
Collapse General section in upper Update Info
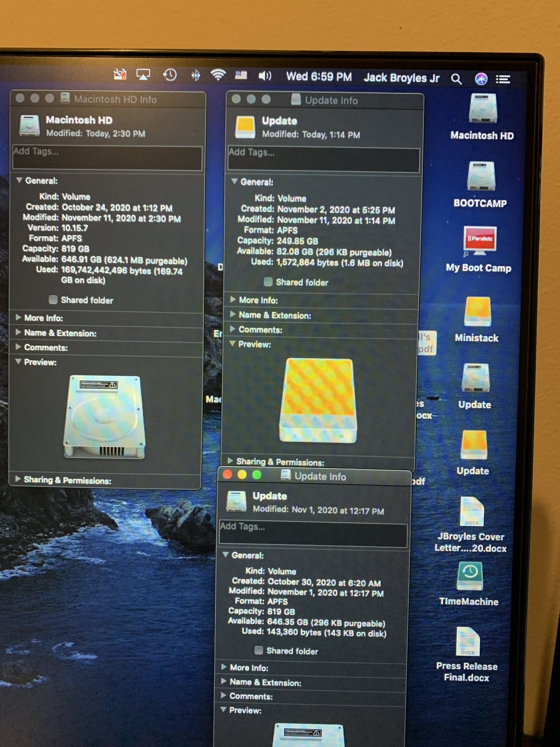click(234, 181)
